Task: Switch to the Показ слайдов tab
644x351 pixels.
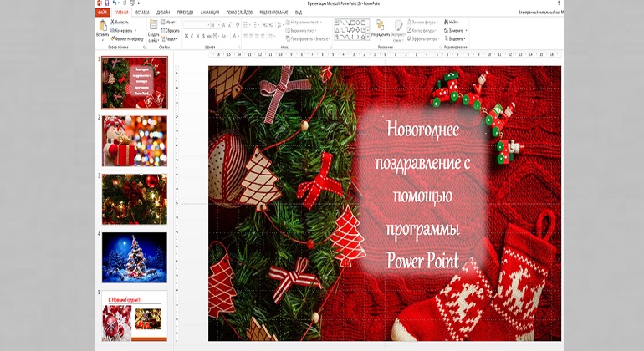Action: coord(239,13)
